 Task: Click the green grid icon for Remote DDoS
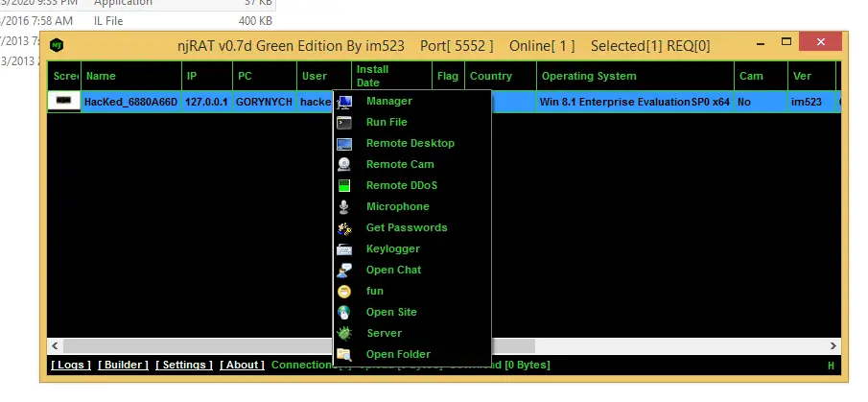(x=344, y=185)
